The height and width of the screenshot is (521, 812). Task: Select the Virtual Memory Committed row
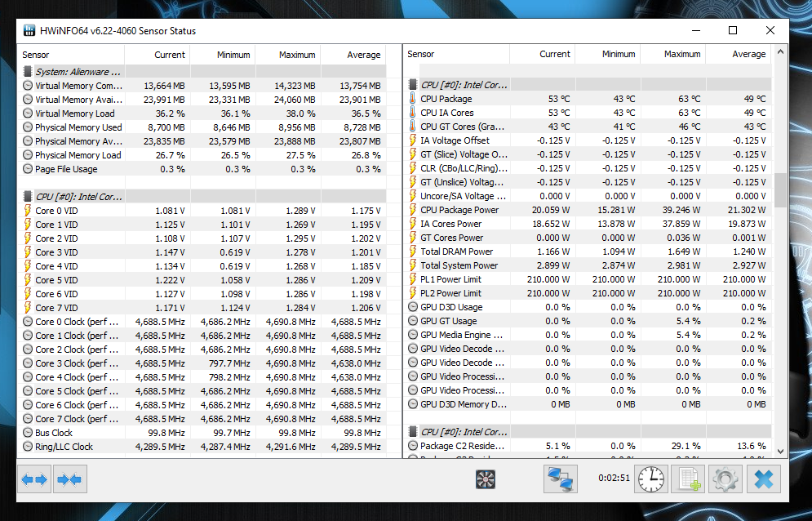[202, 86]
